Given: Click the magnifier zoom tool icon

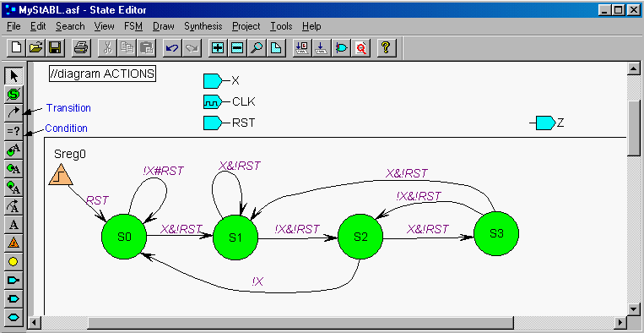Looking at the screenshot, I should (x=257, y=48).
